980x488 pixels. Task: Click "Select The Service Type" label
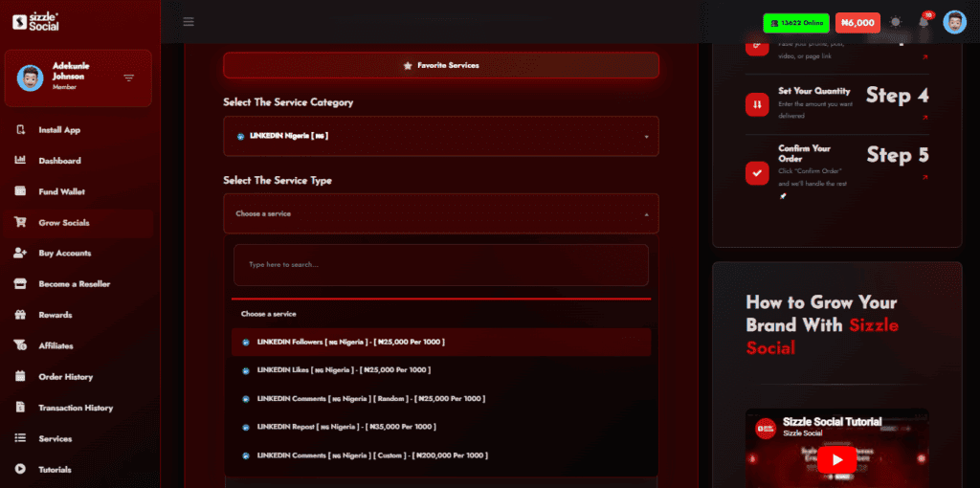278,180
